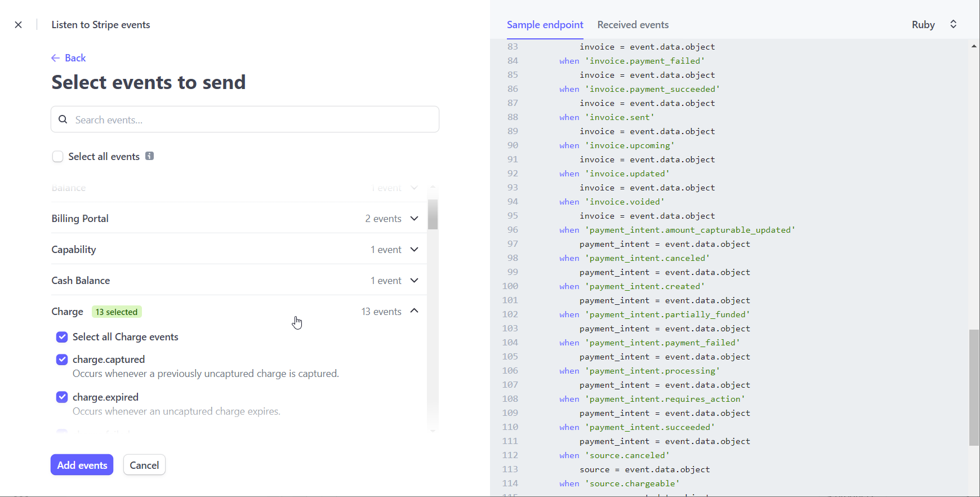The height and width of the screenshot is (497, 980).
Task: Click the 'Cash Balance' label
Action: click(x=81, y=281)
